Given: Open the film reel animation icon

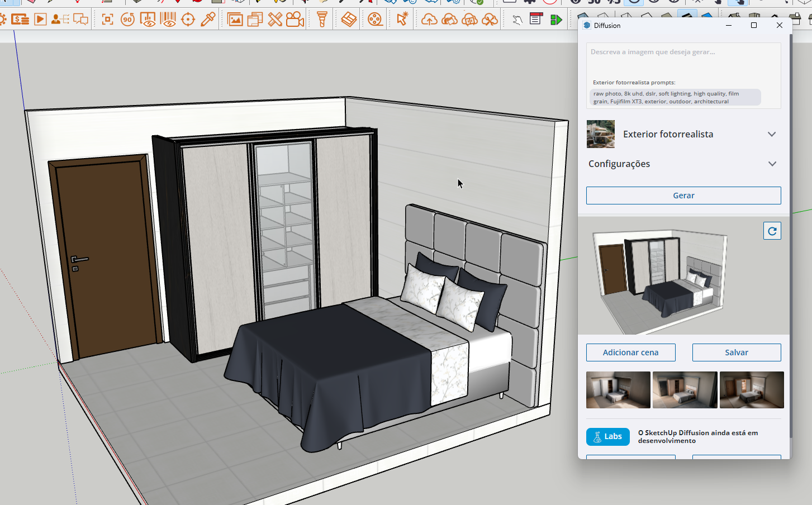Looking at the screenshot, I should [x=375, y=20].
